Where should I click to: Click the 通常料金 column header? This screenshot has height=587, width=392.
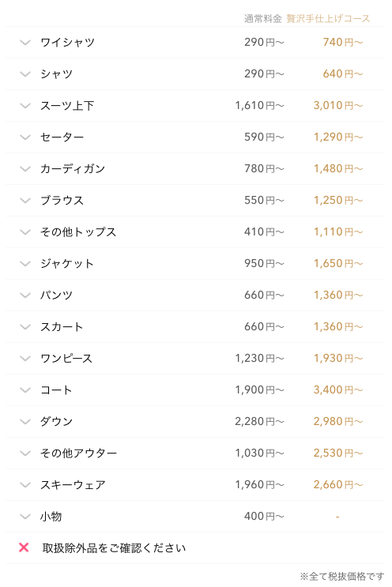(263, 18)
